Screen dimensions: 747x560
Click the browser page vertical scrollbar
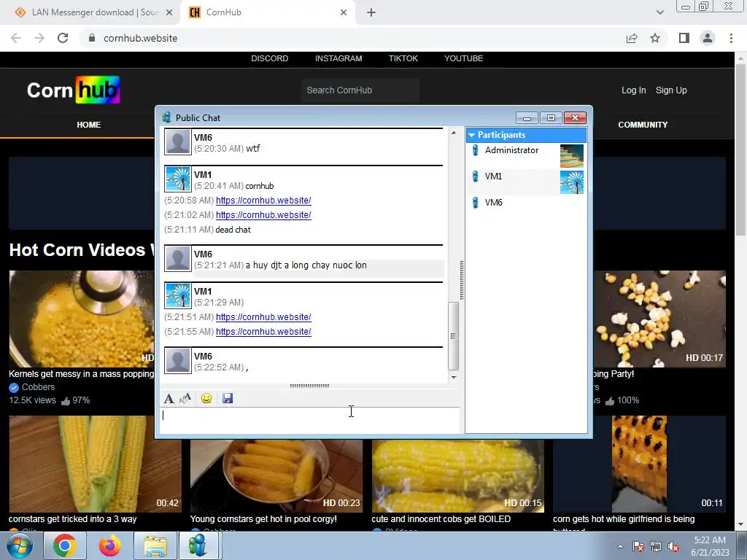point(740,150)
